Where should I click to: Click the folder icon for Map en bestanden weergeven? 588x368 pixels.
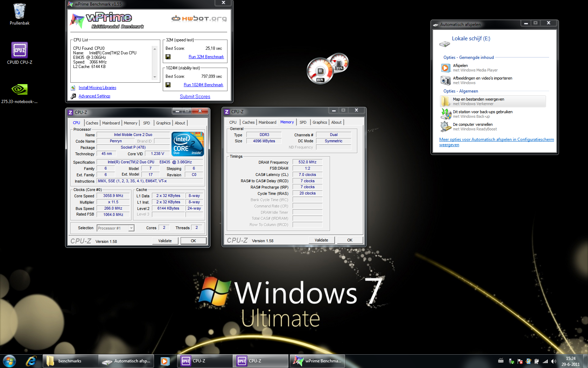coord(445,101)
